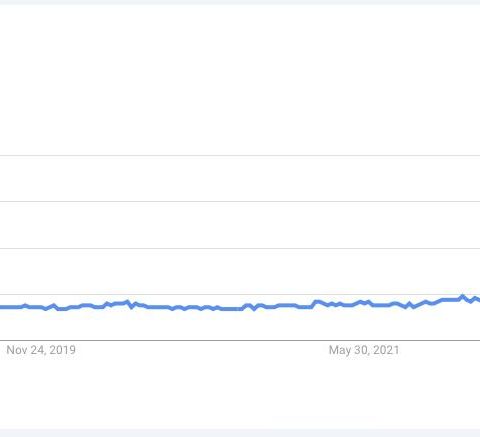Image resolution: width=480 pixels, height=437 pixels.
Task: Click the trend line above Nov 24, 2019
Action: tap(41, 307)
